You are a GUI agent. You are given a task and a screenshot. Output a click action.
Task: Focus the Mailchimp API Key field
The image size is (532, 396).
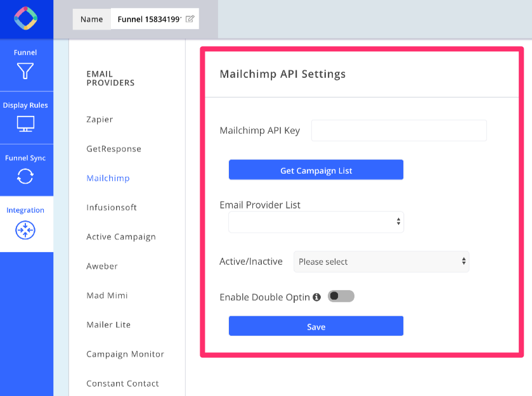(399, 131)
